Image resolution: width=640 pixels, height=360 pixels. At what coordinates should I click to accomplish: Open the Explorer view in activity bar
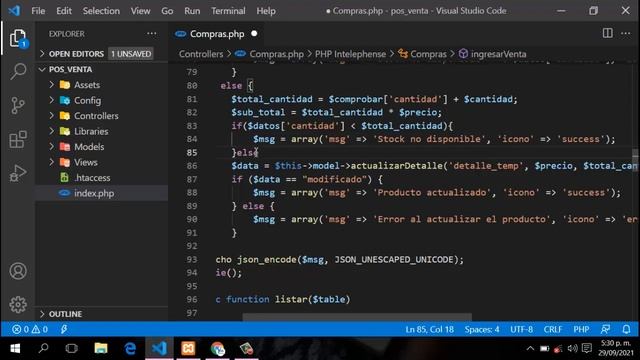point(18,38)
